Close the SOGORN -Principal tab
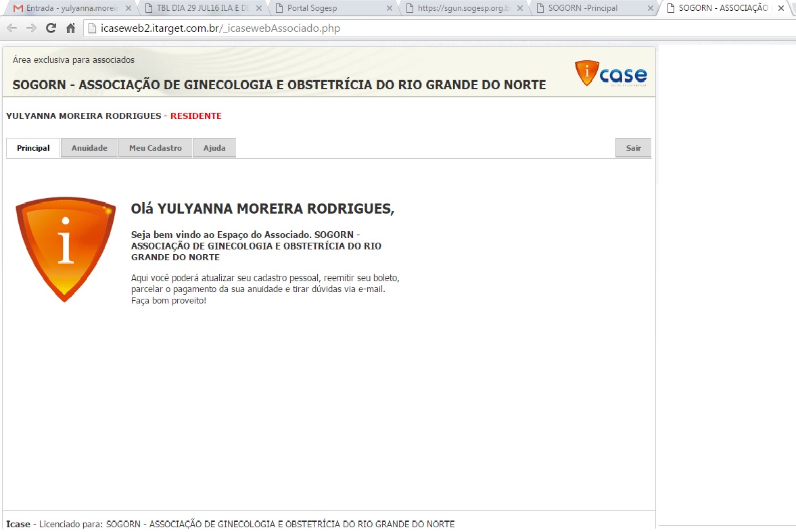Image resolution: width=796 pixels, height=532 pixels. click(650, 9)
